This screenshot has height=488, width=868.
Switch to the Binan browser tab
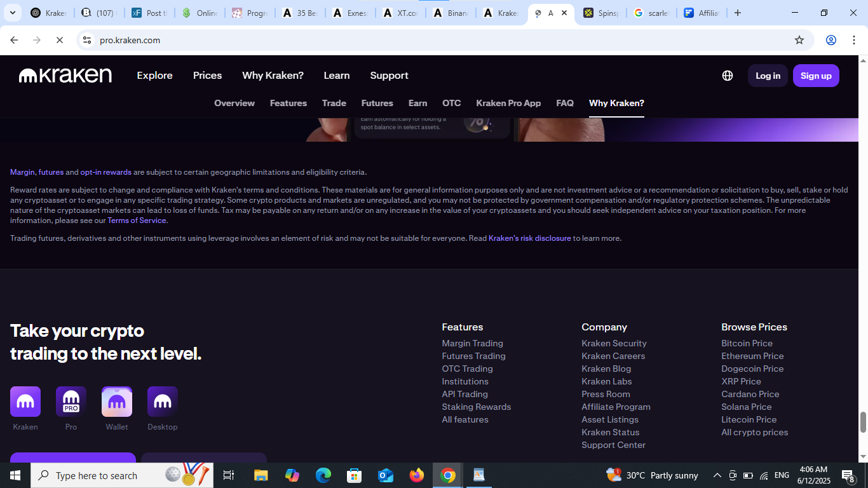pos(451,13)
